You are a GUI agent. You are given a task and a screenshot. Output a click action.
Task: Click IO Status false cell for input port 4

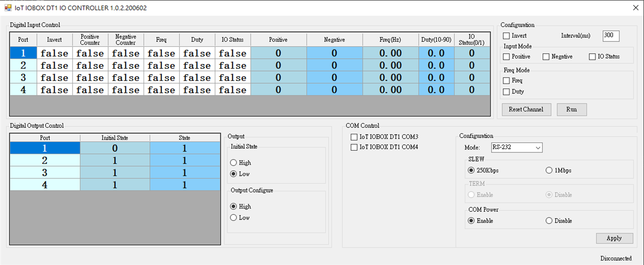tap(232, 90)
